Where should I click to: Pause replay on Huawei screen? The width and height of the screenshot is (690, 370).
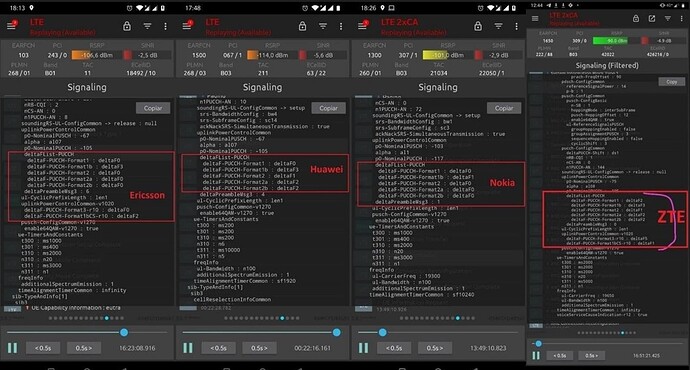click(188, 348)
